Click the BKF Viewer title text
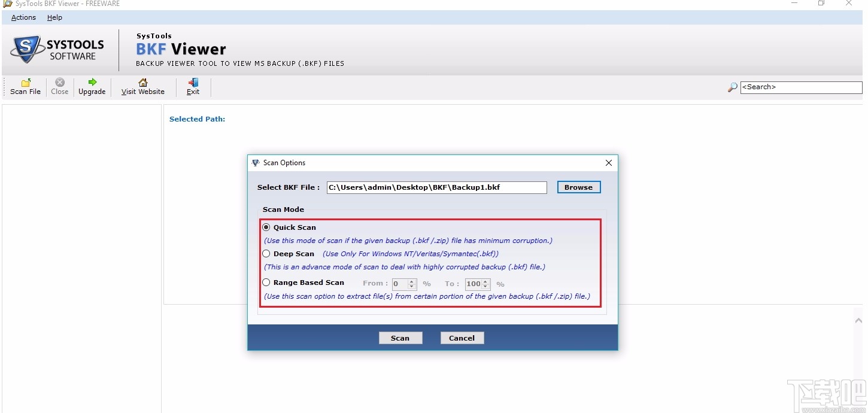The image size is (868, 413). point(181,50)
